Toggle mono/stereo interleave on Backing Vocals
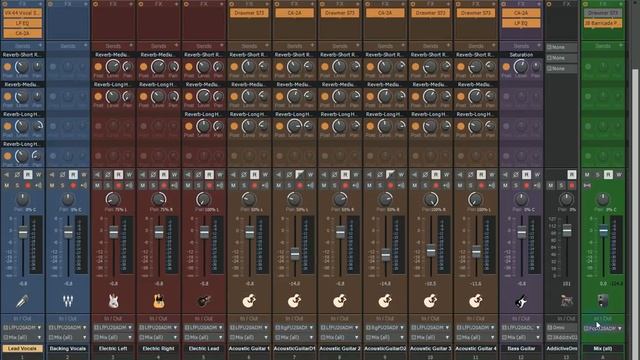 point(52,175)
